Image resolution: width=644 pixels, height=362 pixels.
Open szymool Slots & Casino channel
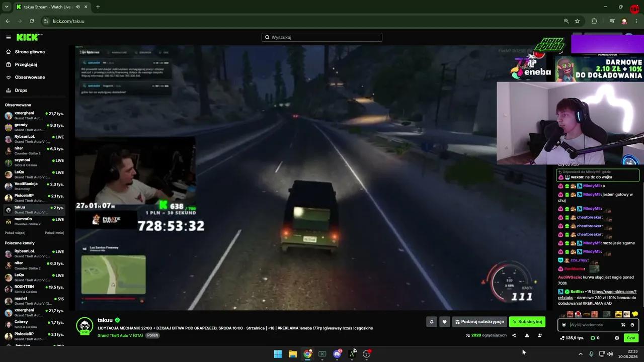pyautogui.click(x=34, y=162)
